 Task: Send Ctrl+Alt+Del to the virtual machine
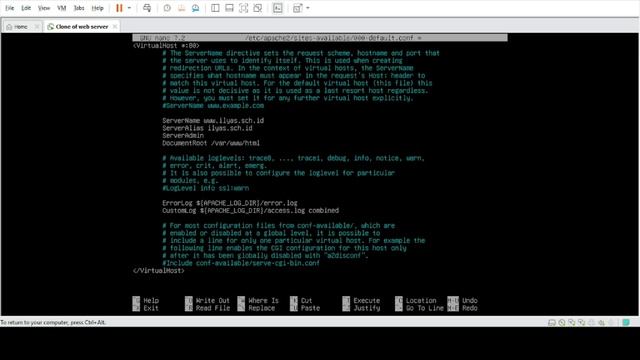pyautogui.click(x=147, y=8)
